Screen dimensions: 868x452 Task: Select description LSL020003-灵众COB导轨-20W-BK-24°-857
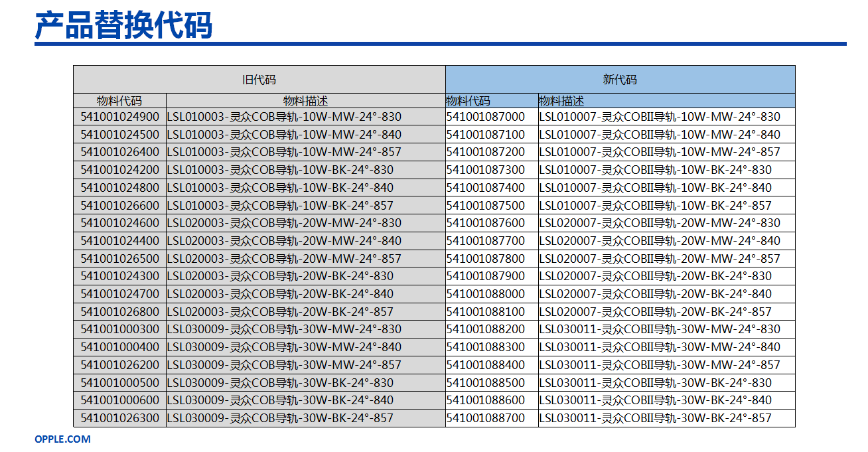[x=280, y=311]
